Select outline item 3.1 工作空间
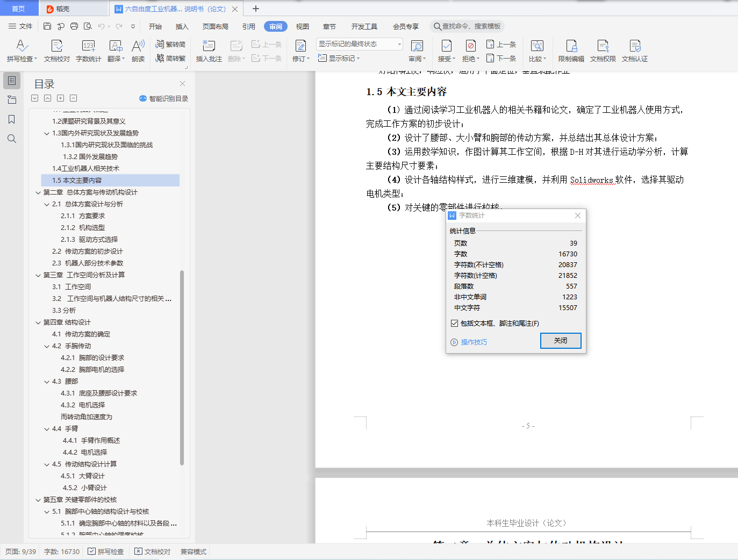 click(71, 287)
